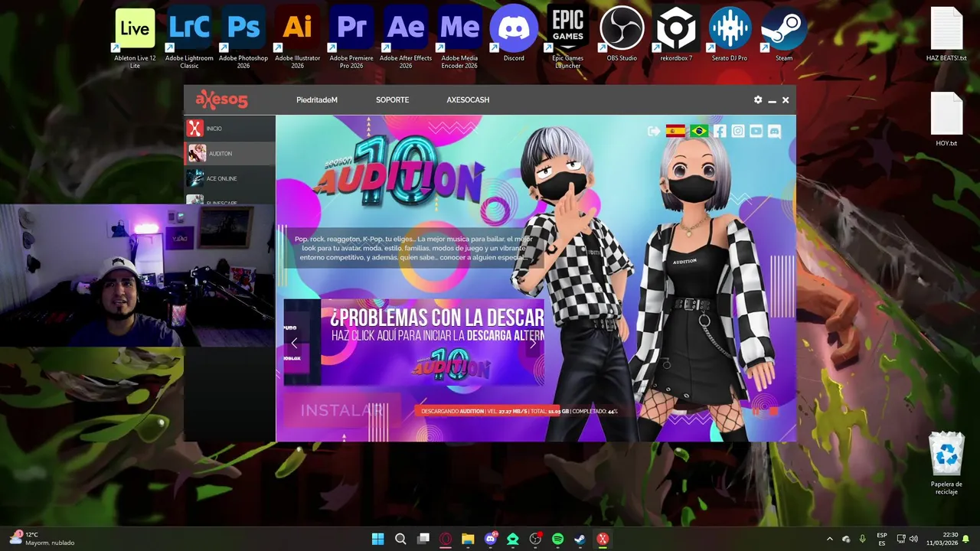This screenshot has width=980, height=551.
Task: Select the HAZ BEATS!.txt desktop file
Action: 946,34
